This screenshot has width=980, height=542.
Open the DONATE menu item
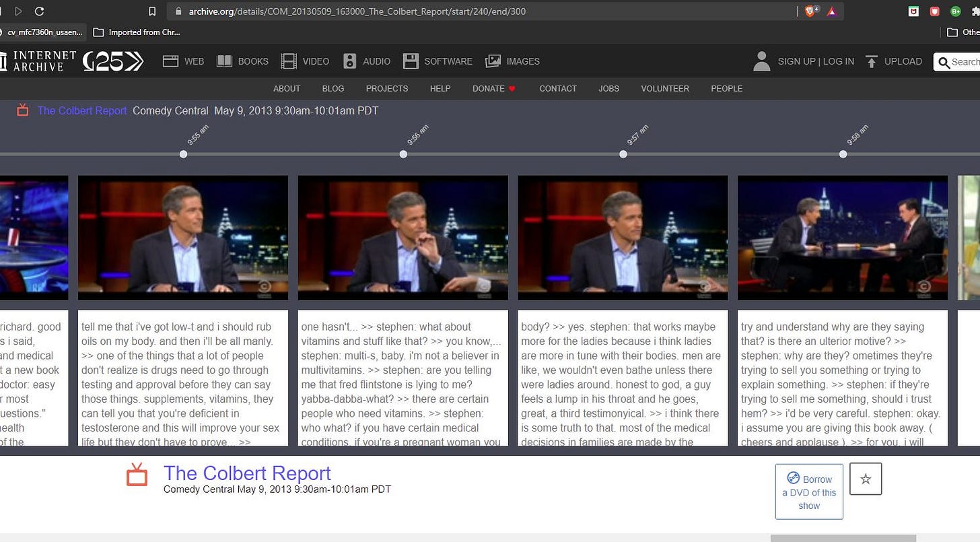coord(494,88)
